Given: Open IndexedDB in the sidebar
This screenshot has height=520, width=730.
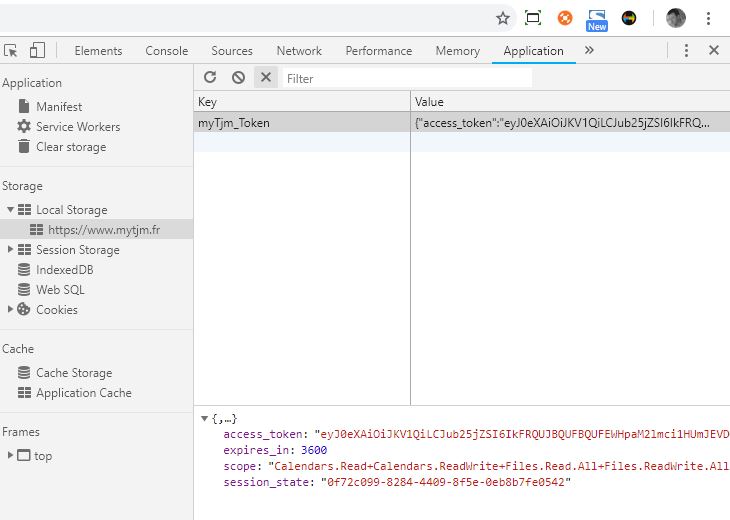Looking at the screenshot, I should (65, 270).
